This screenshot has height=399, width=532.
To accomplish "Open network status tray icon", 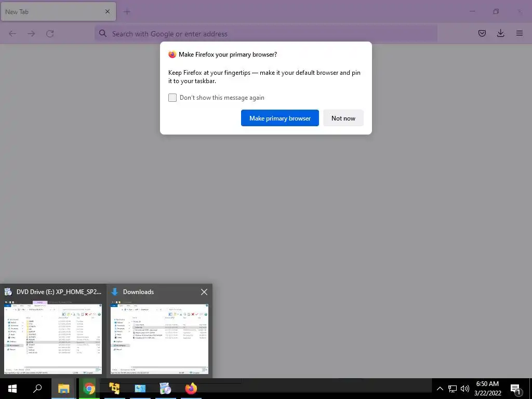I will point(453,389).
